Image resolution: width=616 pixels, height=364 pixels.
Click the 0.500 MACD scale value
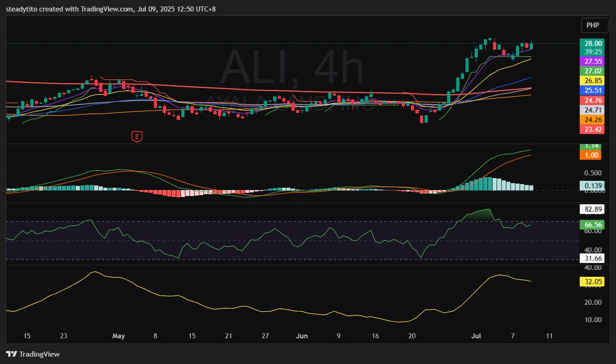point(592,173)
